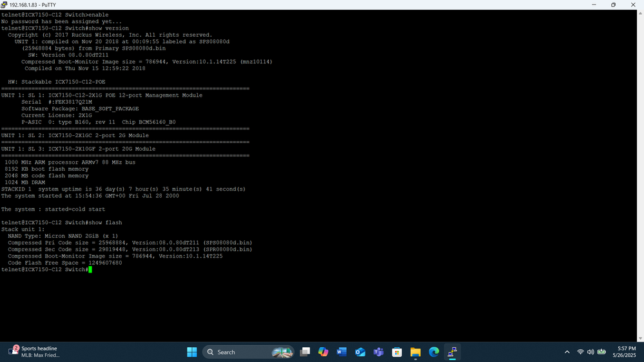Click the 'STACKID 1 system uptime' line
Viewport: 644px width, 362px height.
123,189
